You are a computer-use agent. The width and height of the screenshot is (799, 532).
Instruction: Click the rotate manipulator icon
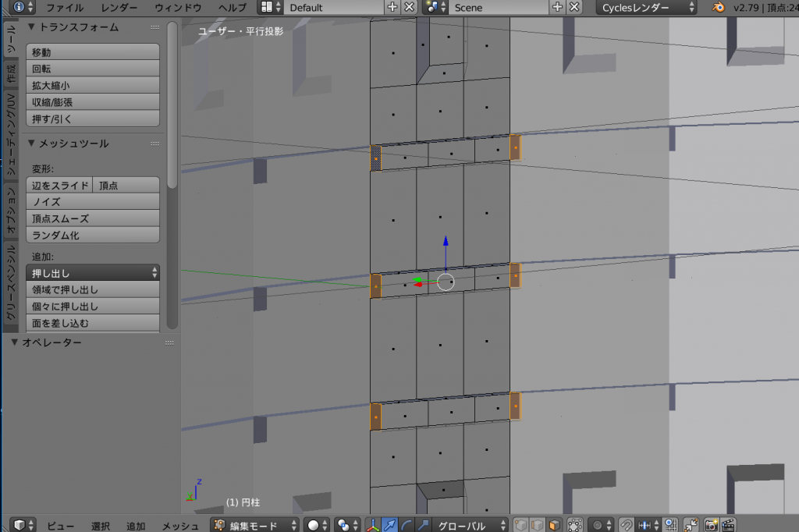pos(406,525)
